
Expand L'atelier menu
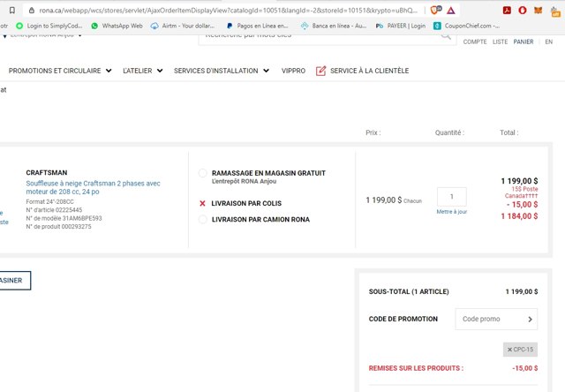pos(143,71)
